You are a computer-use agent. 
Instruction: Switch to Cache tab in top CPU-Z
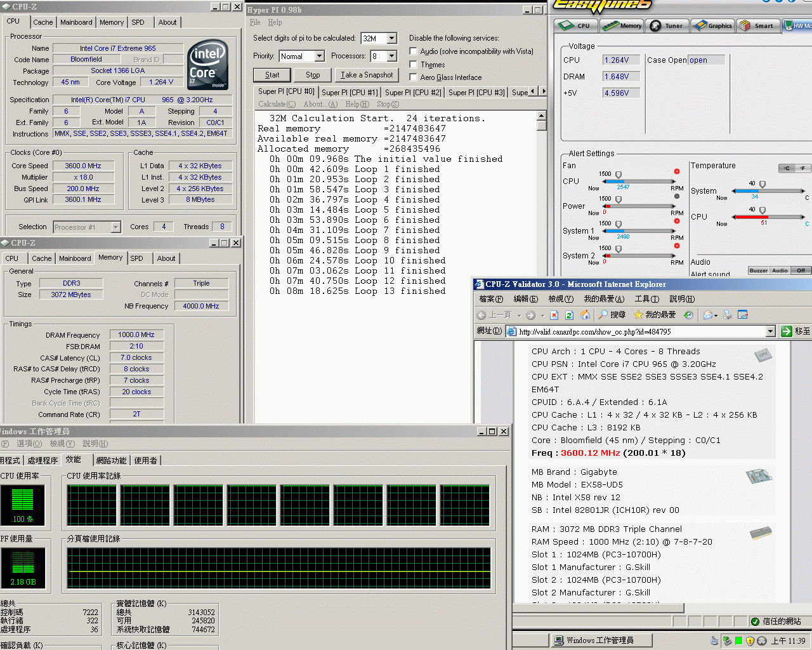click(x=43, y=22)
